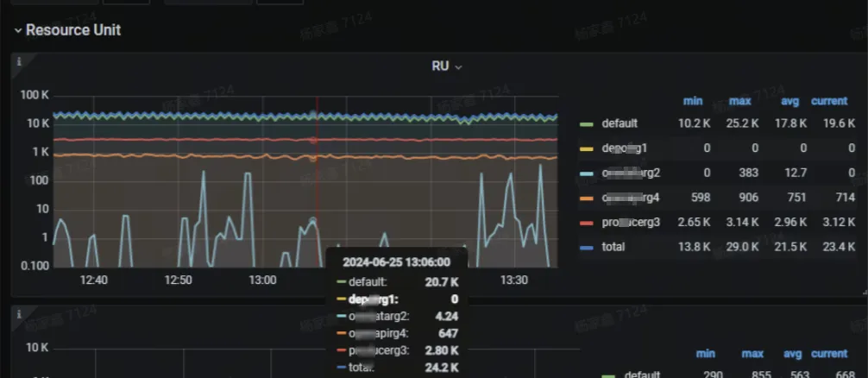The width and height of the screenshot is (868, 378).
Task: Click yellow color swatch of the rg1 series
Action: pos(587,148)
